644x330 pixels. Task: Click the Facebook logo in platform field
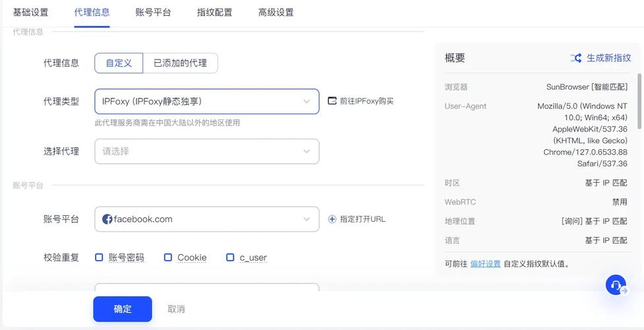point(107,219)
